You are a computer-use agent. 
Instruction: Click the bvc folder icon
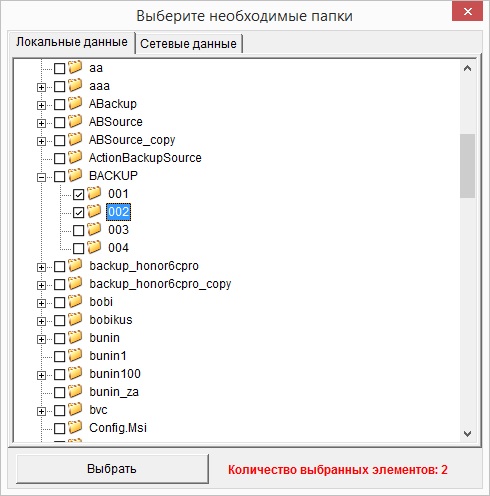(x=75, y=409)
